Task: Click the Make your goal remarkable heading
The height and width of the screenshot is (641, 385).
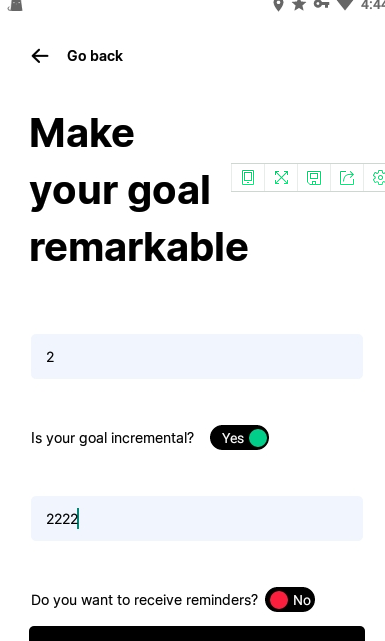Action: point(139,190)
